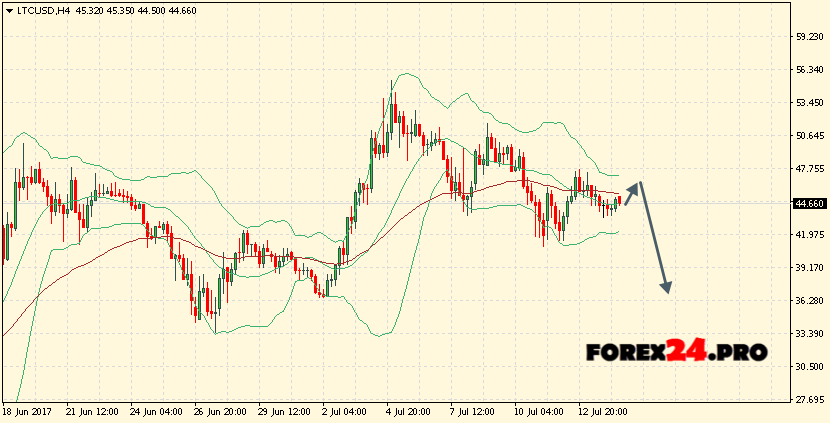Click the 2 Jul 04:00 time label
830x423 pixels.
point(344,412)
